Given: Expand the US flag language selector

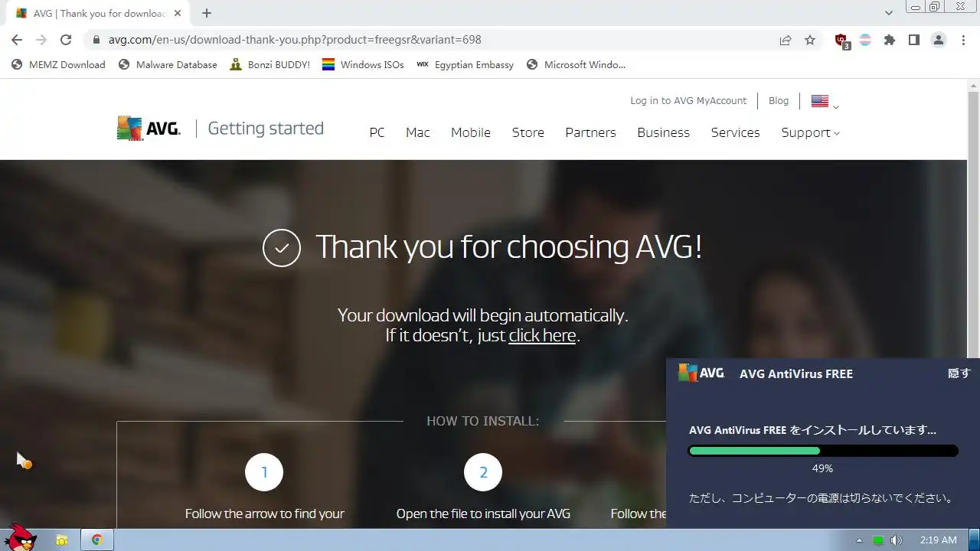Looking at the screenshot, I should point(825,101).
